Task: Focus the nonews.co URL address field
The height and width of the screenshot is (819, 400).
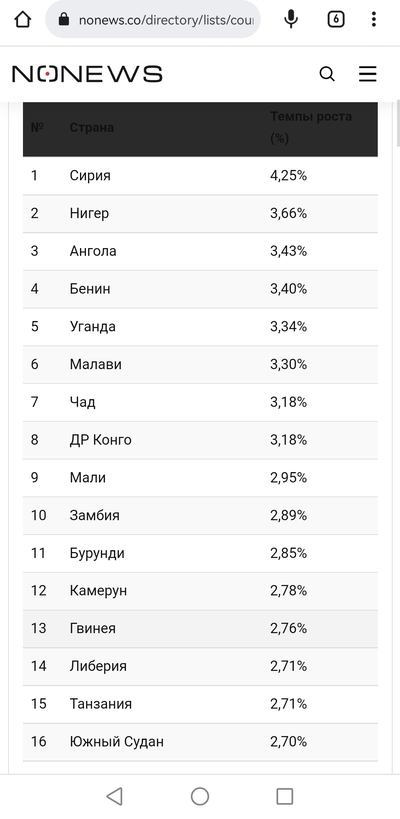Action: point(153,20)
